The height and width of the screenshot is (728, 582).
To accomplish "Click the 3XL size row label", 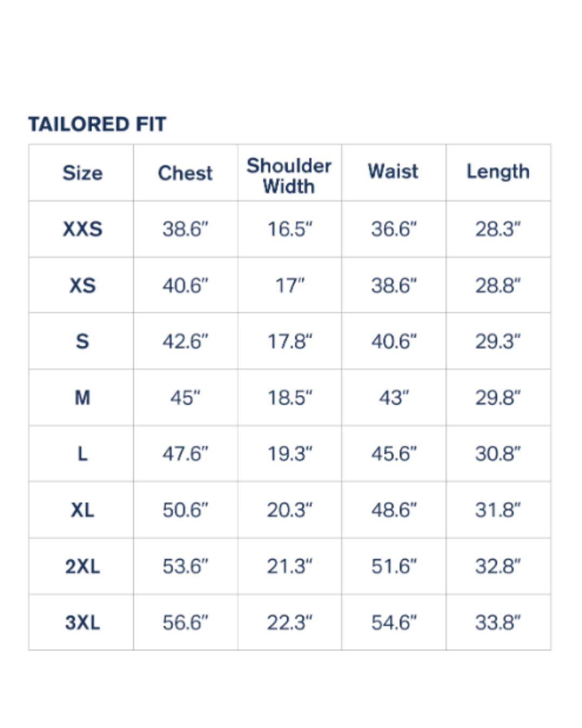I will pos(82,623).
